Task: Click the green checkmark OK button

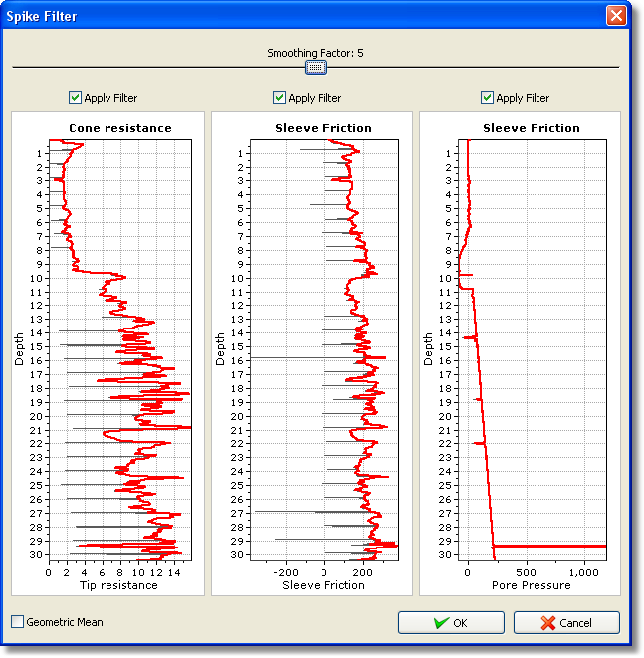Action: [449, 623]
